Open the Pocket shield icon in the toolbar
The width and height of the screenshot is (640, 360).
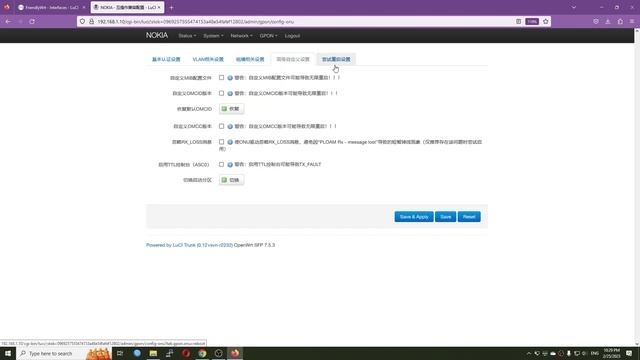pyautogui.click(x=596, y=22)
